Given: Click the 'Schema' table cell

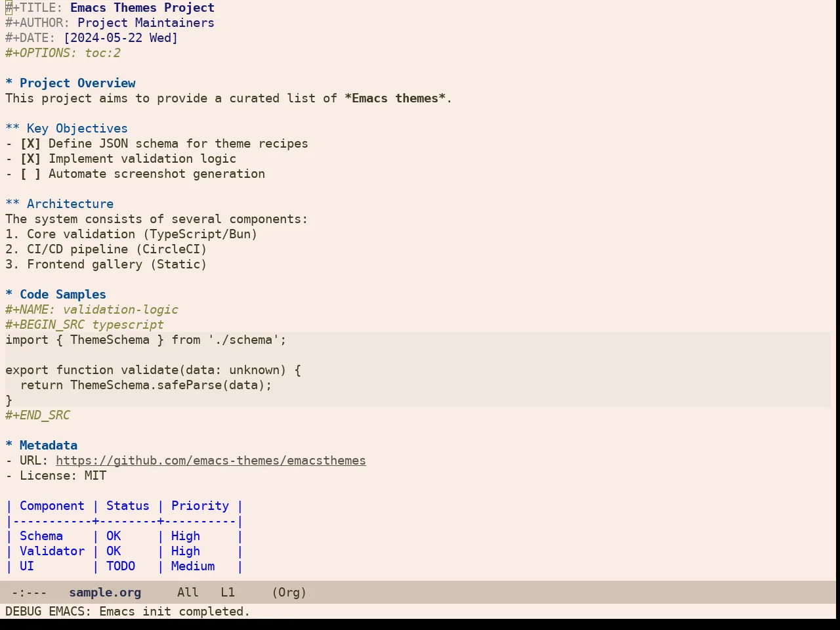Looking at the screenshot, I should (x=41, y=536).
